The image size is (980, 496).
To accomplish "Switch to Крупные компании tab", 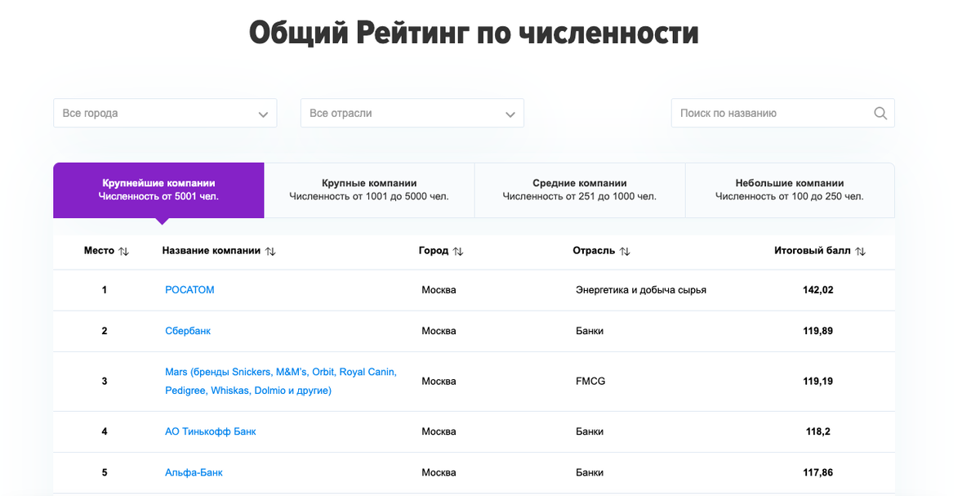I will pyautogui.click(x=369, y=190).
